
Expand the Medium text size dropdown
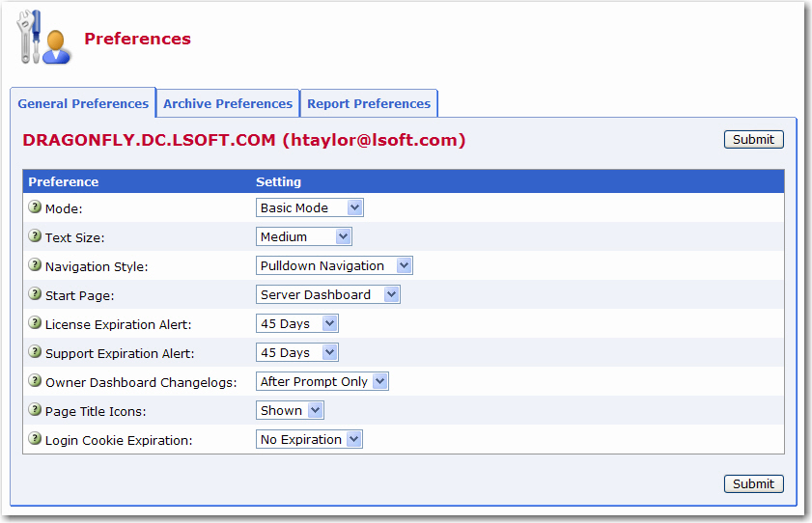[x=304, y=236]
